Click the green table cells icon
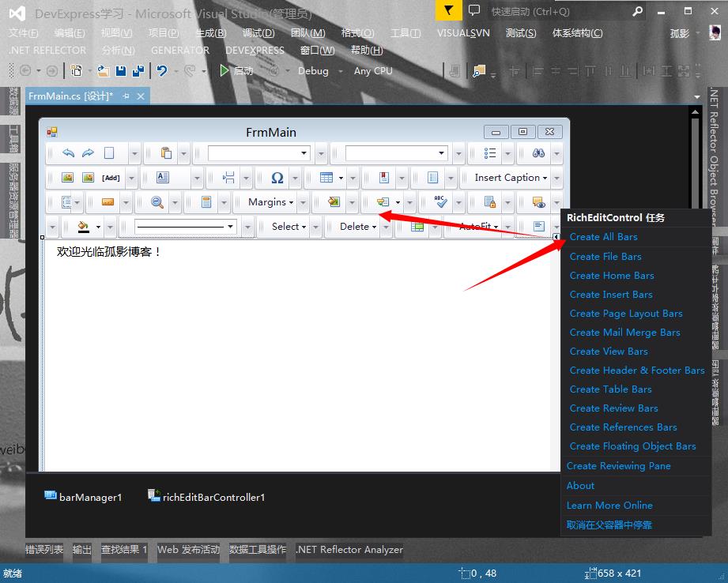This screenshot has width=728, height=583. 417,227
